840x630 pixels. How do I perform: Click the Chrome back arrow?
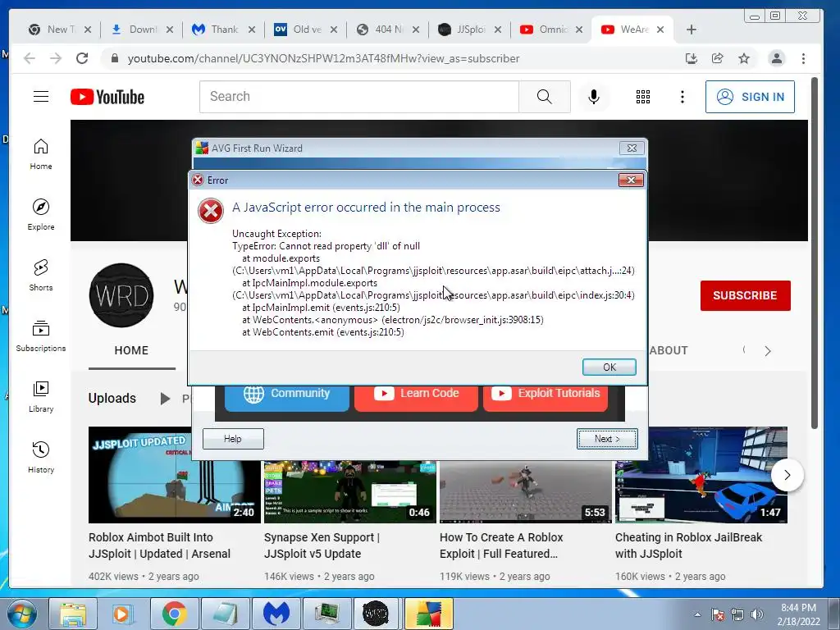(30, 58)
